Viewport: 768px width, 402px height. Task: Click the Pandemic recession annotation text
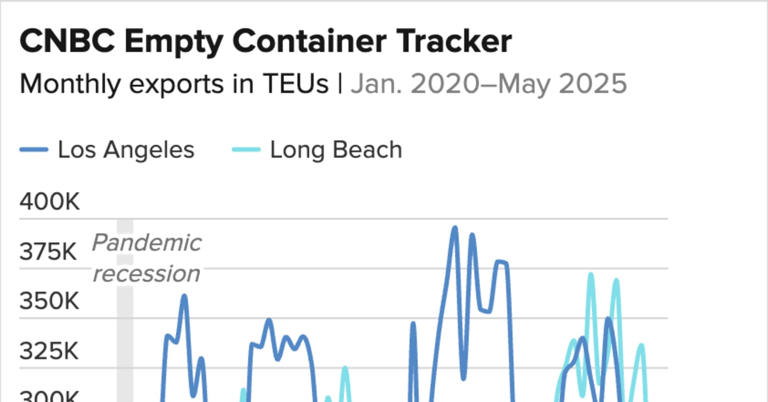pyautogui.click(x=147, y=258)
